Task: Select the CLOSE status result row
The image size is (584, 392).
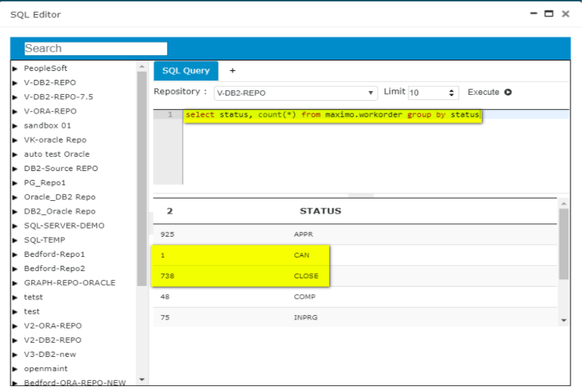Action: point(306,276)
